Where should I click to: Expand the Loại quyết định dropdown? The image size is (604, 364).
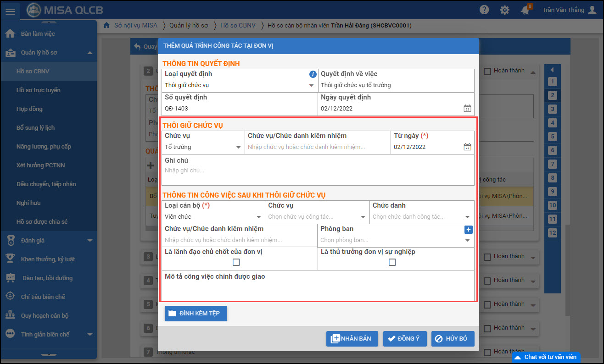click(311, 85)
